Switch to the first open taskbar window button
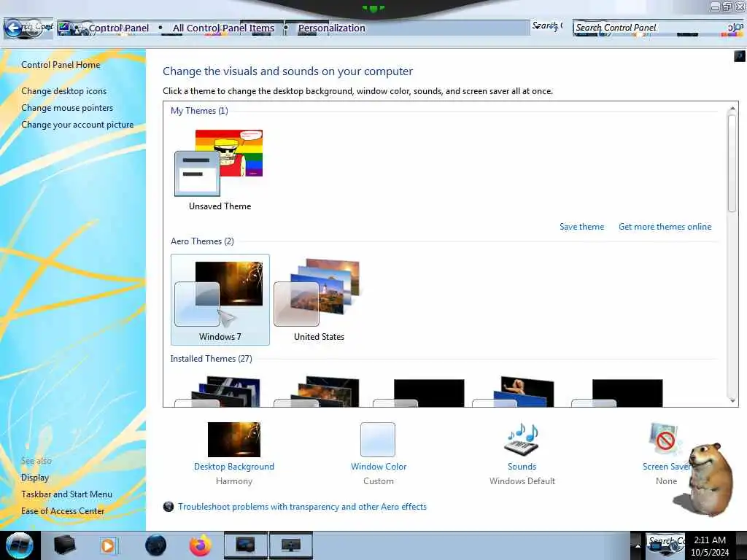The width and height of the screenshot is (747, 560). click(246, 545)
